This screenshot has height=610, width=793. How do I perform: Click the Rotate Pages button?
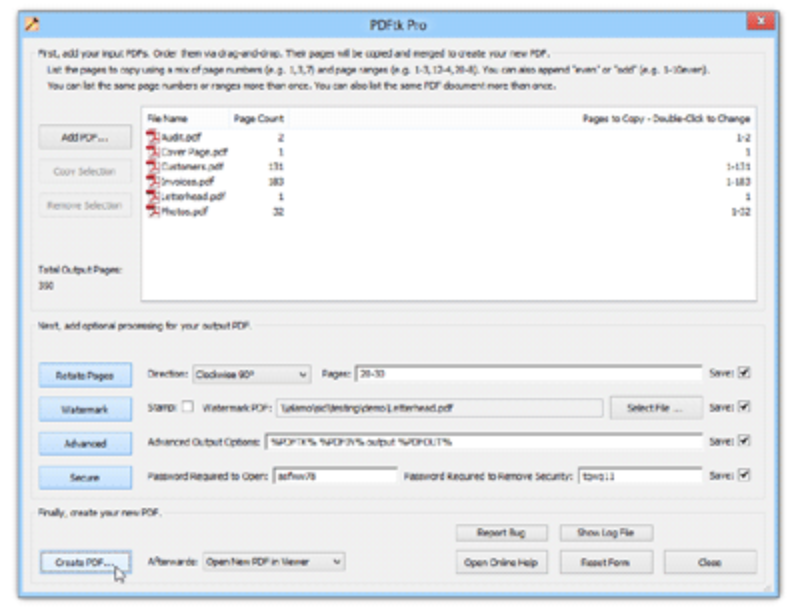tap(85, 375)
